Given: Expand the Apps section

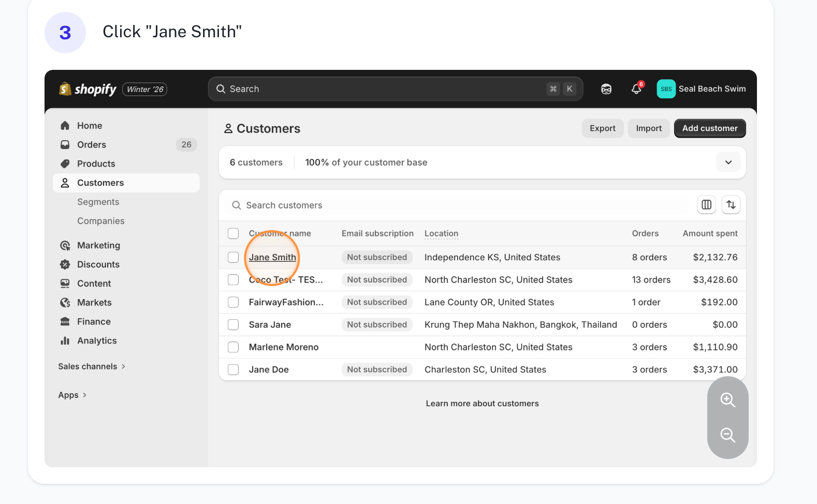Looking at the screenshot, I should coord(72,395).
